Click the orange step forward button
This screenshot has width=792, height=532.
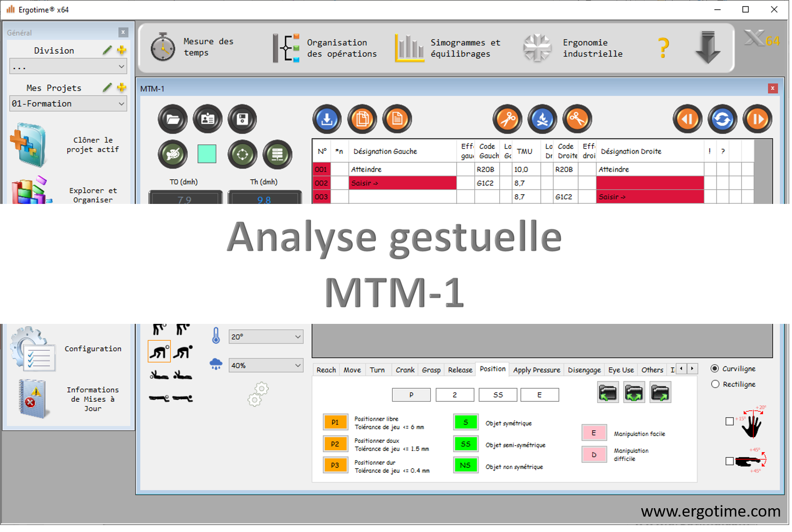pos(757,119)
